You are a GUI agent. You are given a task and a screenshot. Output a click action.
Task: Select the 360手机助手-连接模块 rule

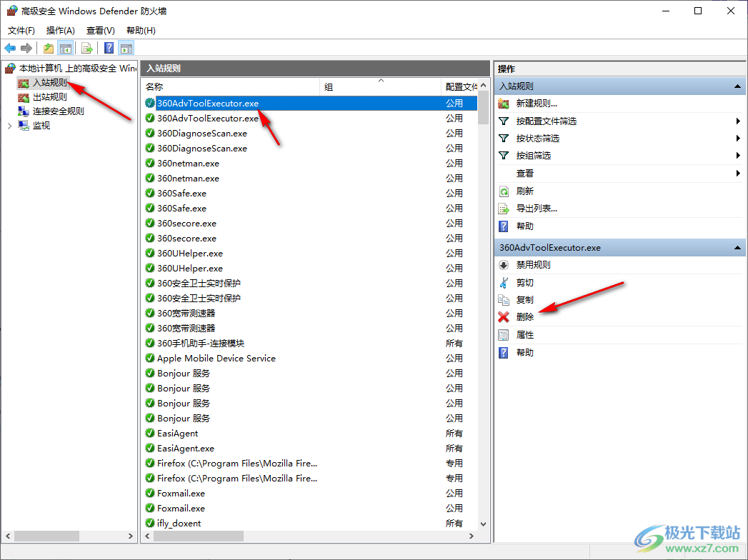200,344
